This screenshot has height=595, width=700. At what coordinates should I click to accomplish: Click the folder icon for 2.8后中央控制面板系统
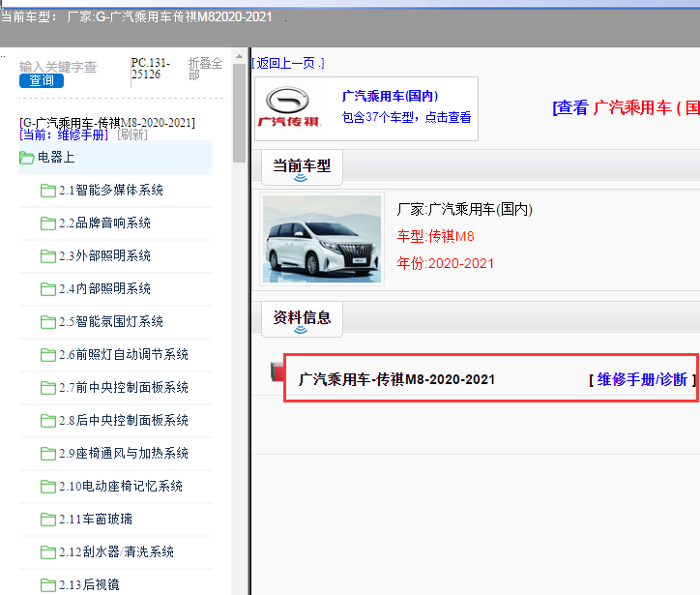(48, 421)
